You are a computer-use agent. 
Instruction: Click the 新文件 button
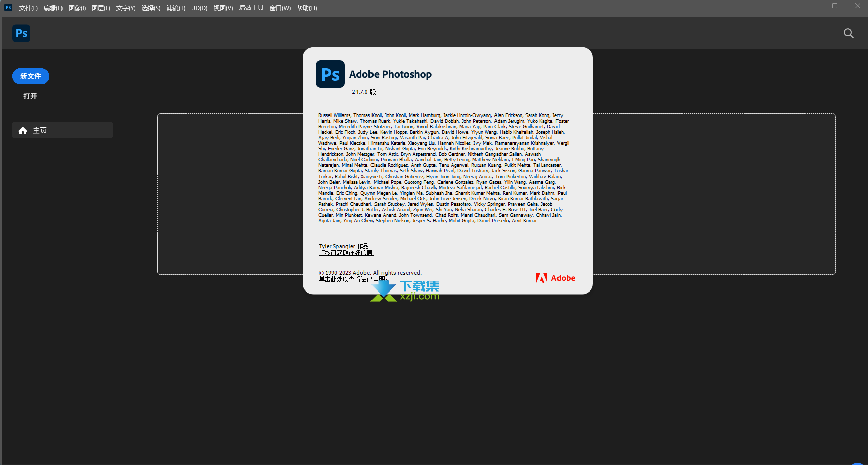31,76
